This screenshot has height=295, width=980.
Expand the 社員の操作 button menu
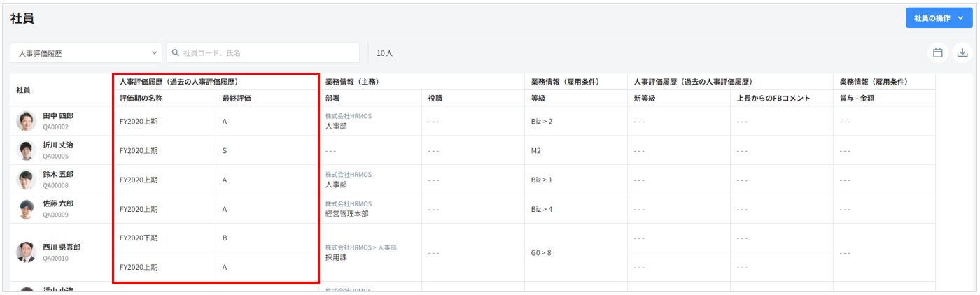click(937, 18)
